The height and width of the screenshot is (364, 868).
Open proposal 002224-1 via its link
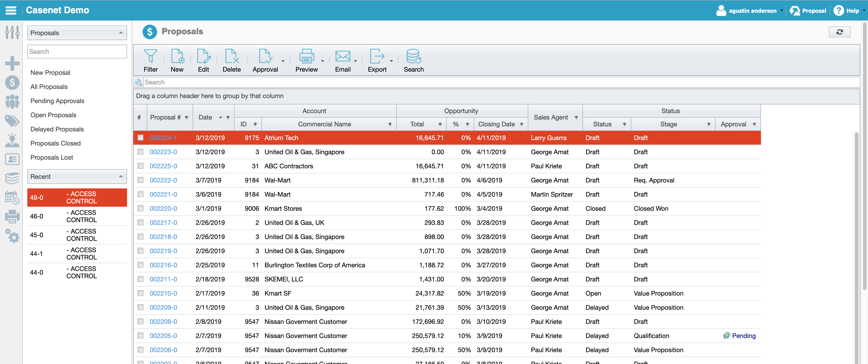pos(163,138)
